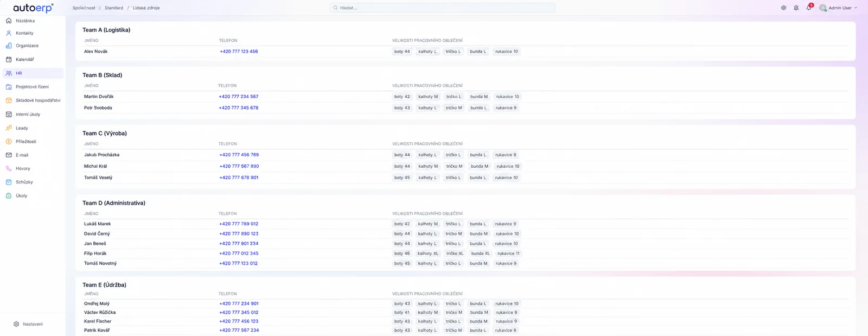868x336 pixels.
Task: Open the Organizace building icon
Action: point(9,46)
